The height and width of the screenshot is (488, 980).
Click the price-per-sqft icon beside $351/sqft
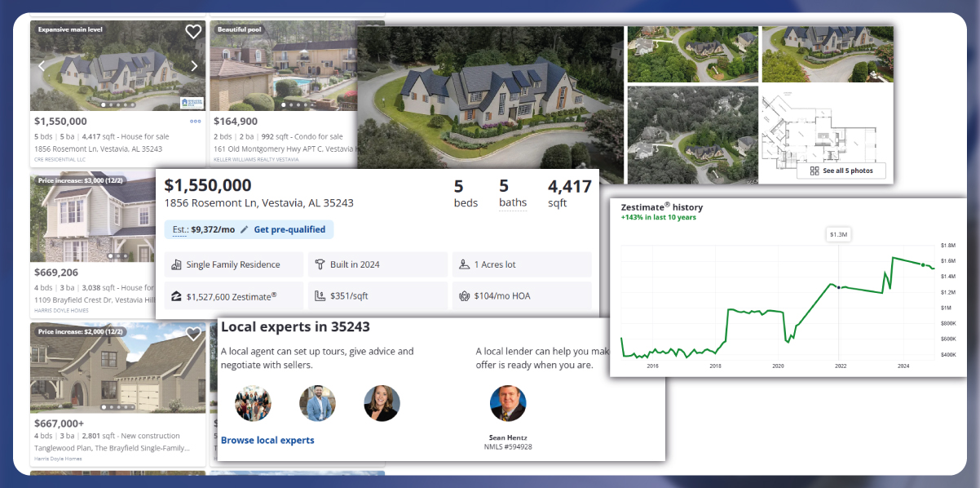(x=320, y=296)
